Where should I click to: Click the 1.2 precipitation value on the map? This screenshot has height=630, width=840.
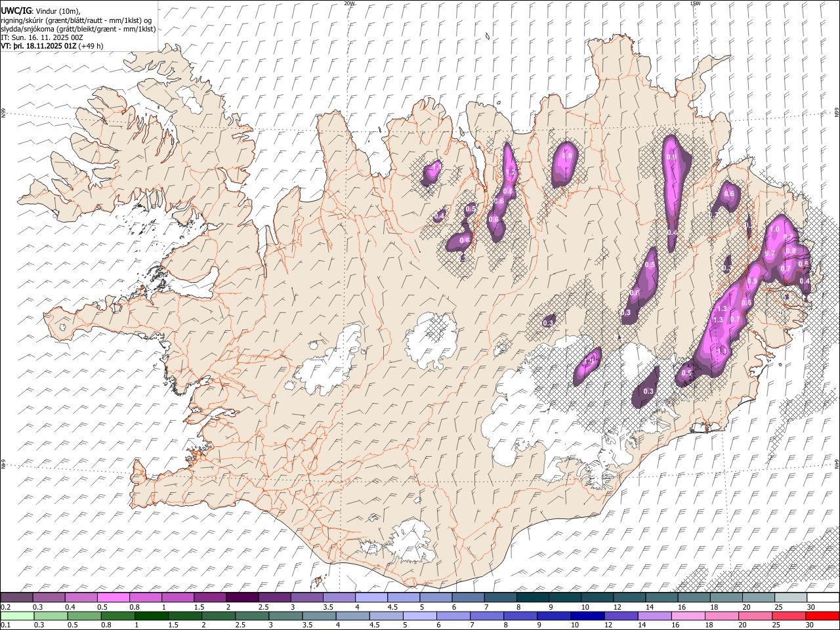point(511,173)
